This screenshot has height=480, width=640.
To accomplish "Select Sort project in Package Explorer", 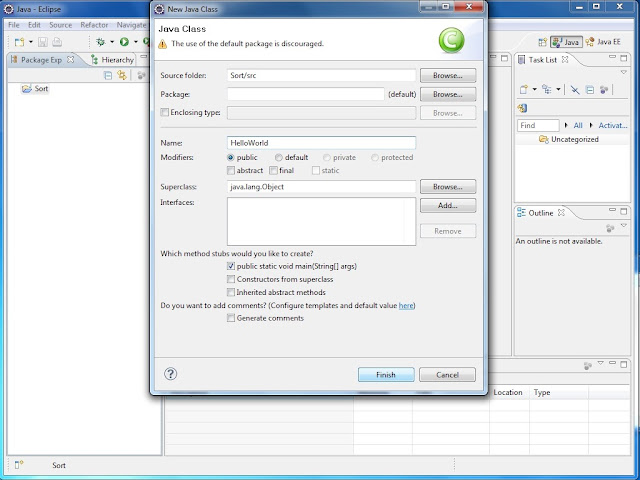I will pyautogui.click(x=35, y=89).
